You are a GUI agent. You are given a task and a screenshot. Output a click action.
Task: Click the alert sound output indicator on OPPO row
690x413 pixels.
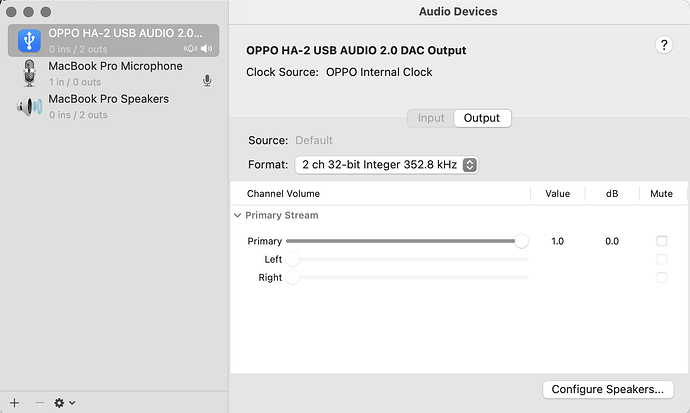(x=191, y=49)
